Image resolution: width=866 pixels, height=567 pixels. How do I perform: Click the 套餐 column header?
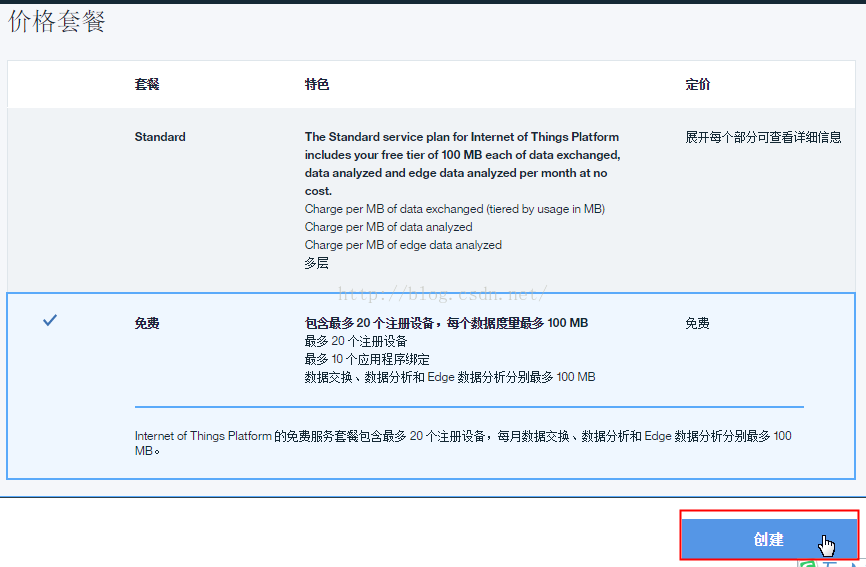pos(147,85)
